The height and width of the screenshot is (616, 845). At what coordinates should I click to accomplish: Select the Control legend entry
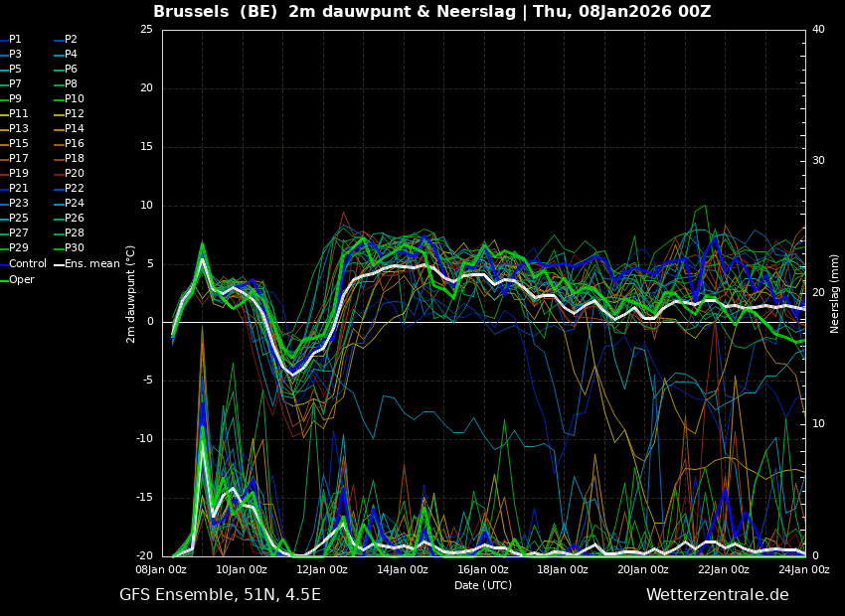pyautogui.click(x=23, y=264)
